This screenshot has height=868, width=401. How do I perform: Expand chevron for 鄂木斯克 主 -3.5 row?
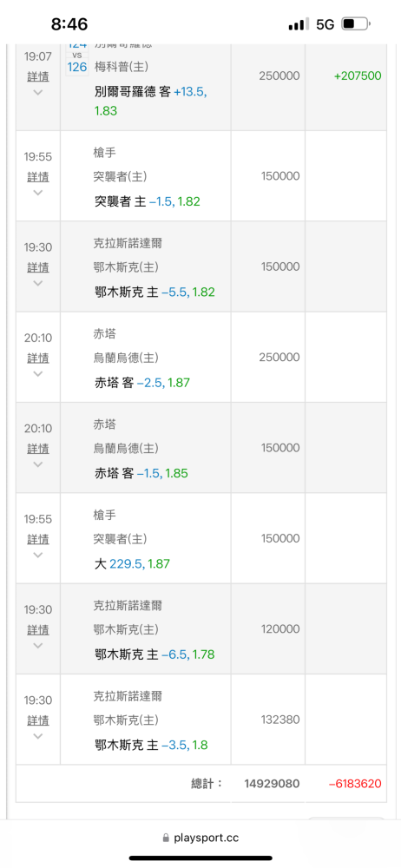(x=37, y=736)
